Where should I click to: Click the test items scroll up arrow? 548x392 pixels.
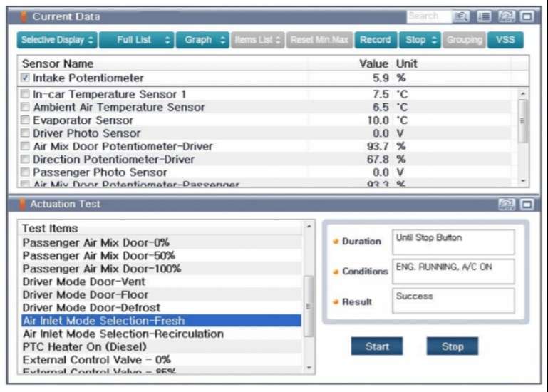pos(309,227)
